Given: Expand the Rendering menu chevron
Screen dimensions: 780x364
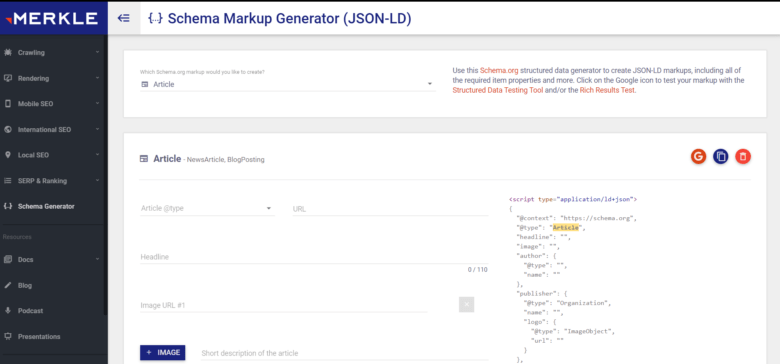Looking at the screenshot, I should pyautogui.click(x=98, y=78).
